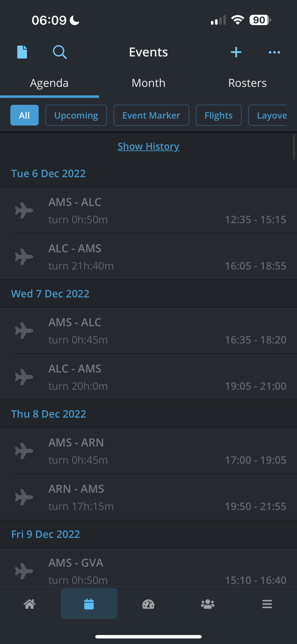Open the crew people group icon
The width and height of the screenshot is (297, 644).
coord(207,604)
